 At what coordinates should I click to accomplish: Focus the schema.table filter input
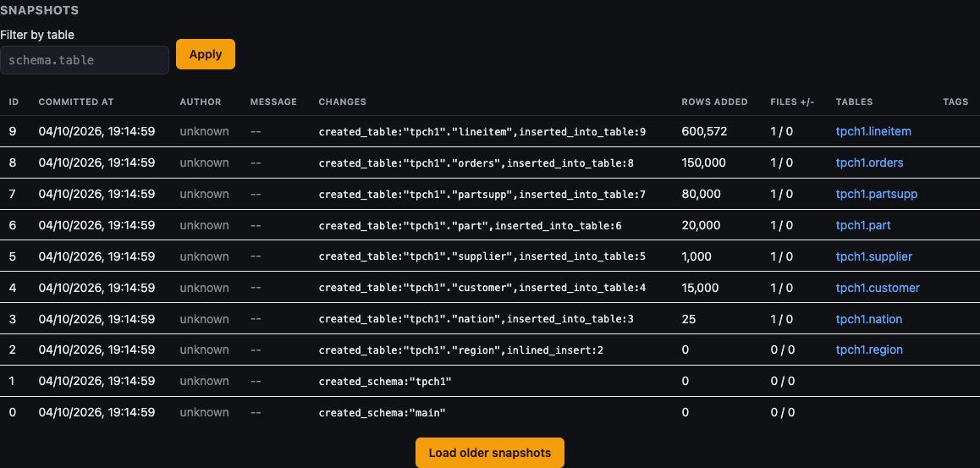[x=85, y=60]
